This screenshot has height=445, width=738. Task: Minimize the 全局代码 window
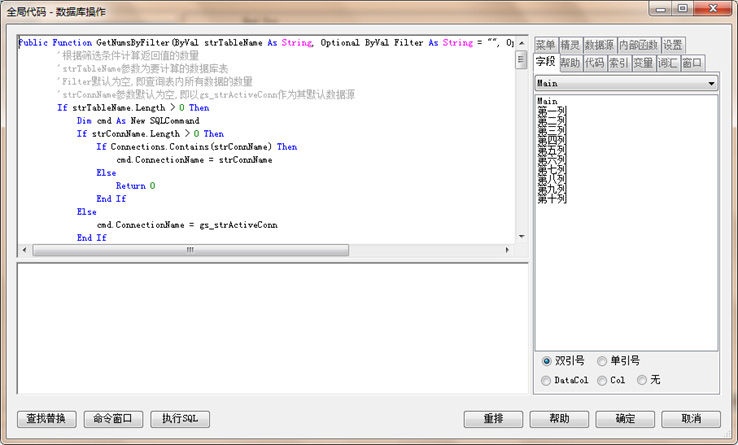(x=661, y=8)
